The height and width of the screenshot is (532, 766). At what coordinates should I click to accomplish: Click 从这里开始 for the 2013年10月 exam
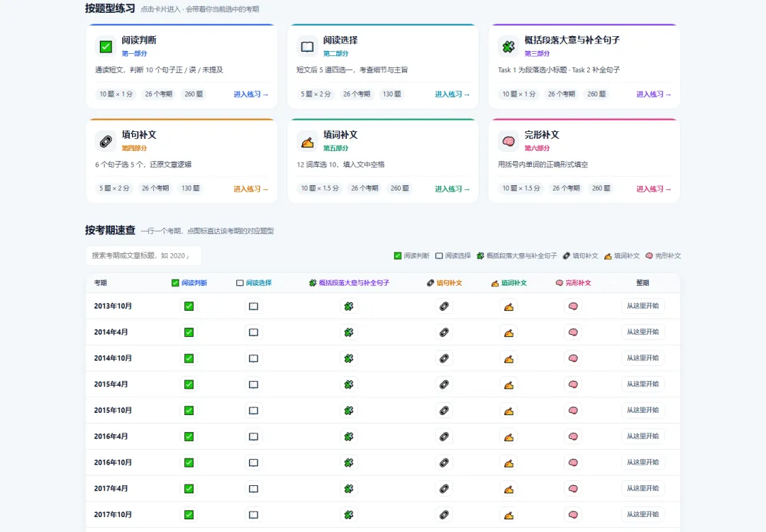(643, 306)
